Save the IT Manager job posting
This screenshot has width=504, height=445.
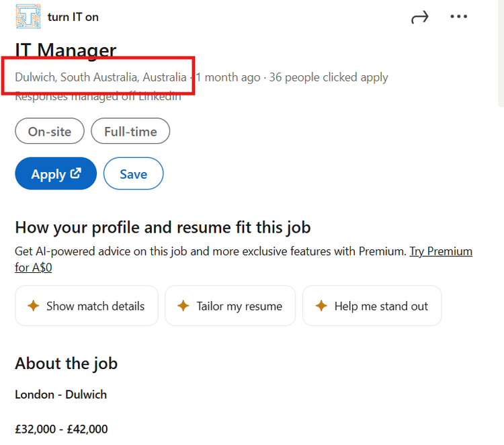point(134,173)
